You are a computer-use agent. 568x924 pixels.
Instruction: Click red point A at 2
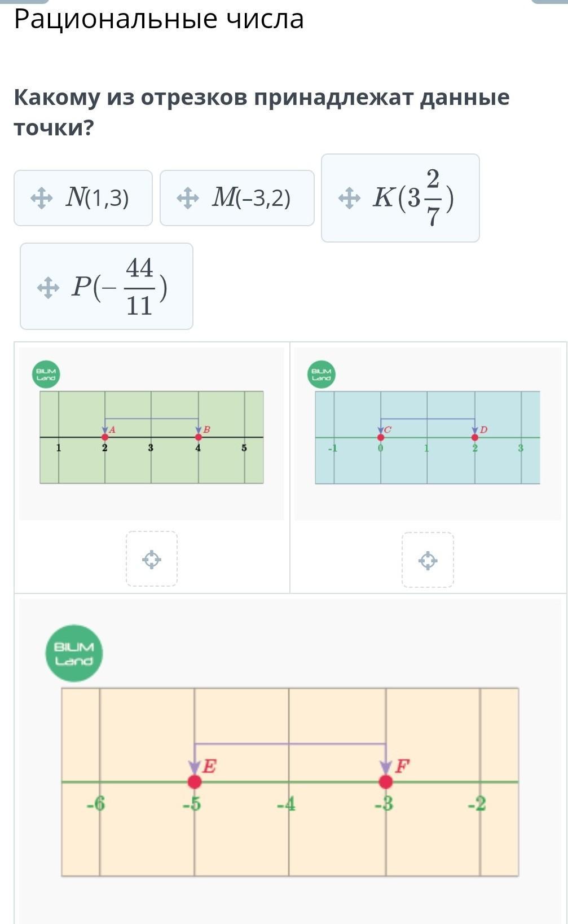point(105,437)
